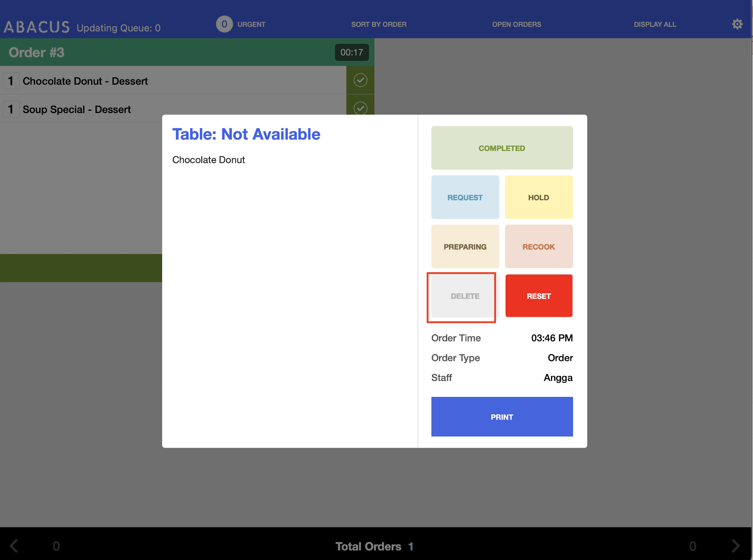Check off Chocolate Donut item
Viewport: 753px width, 560px height.
point(360,80)
